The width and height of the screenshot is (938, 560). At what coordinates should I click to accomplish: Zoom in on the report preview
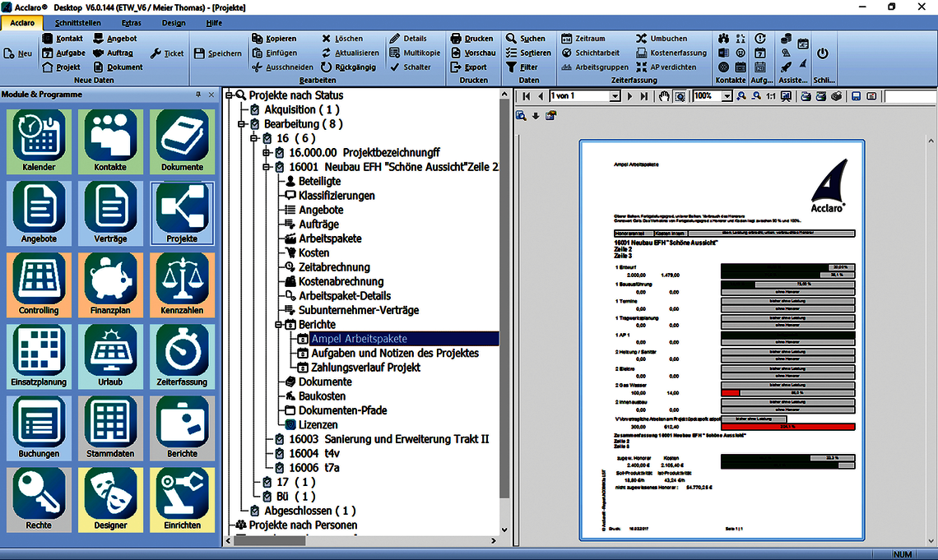(742, 96)
